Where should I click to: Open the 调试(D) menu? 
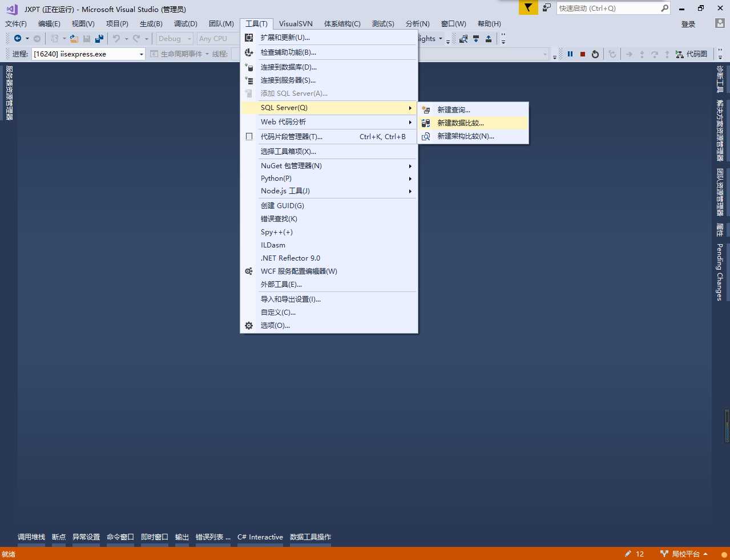[185, 24]
